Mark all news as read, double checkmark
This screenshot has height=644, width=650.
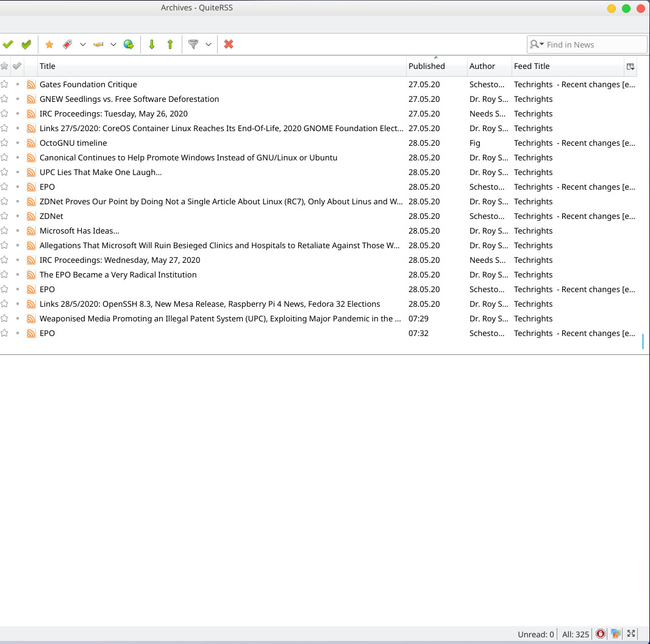pos(26,45)
